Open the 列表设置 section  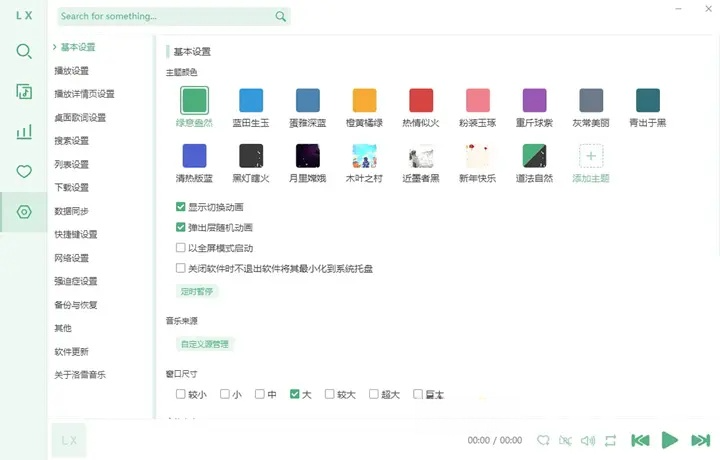(x=72, y=164)
